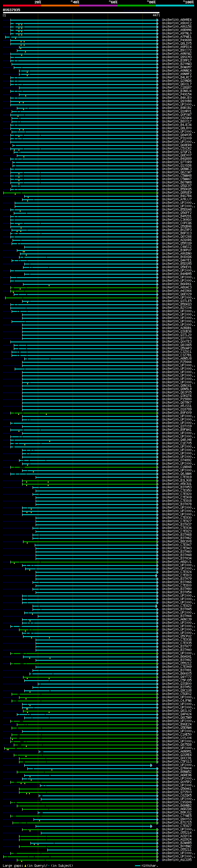The height and width of the screenshot is (868, 197).
Task: Select hit label UniRef100_A4S964
Action: coord(177,291)
